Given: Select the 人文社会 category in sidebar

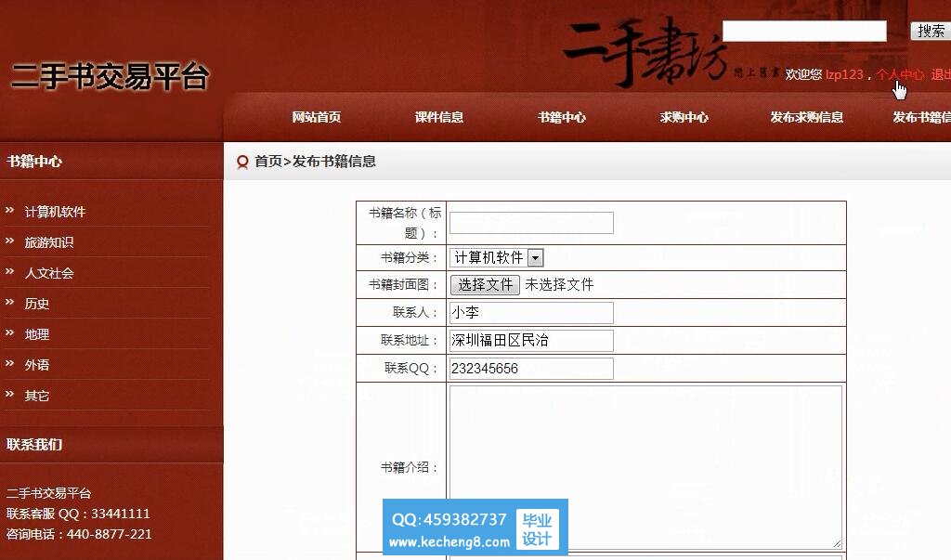Looking at the screenshot, I should click(49, 273).
